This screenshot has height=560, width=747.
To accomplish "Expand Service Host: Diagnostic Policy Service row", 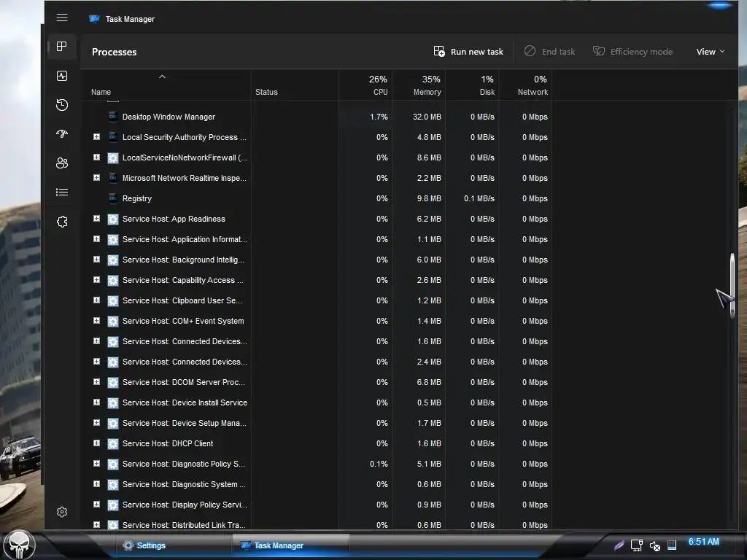I will coord(97,464).
